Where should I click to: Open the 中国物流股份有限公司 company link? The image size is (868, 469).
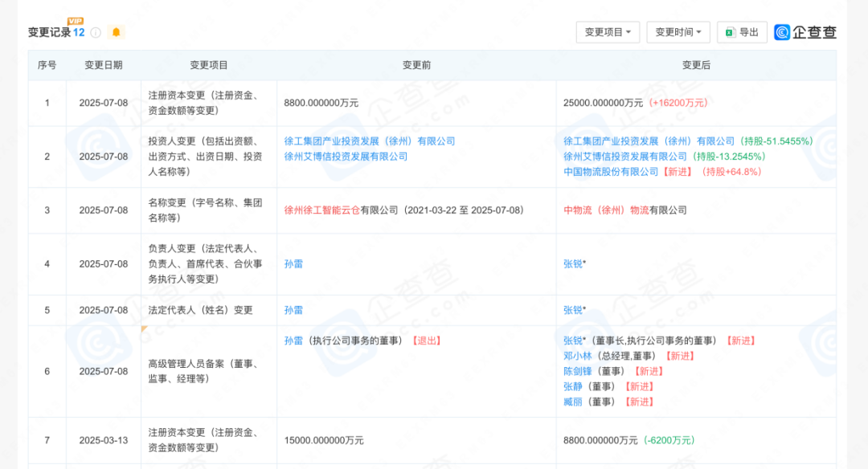611,172
